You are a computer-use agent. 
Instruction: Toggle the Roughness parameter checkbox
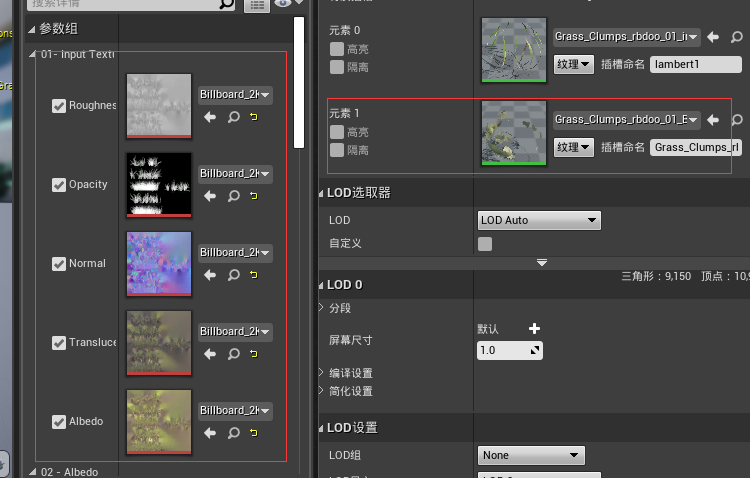tap(59, 106)
